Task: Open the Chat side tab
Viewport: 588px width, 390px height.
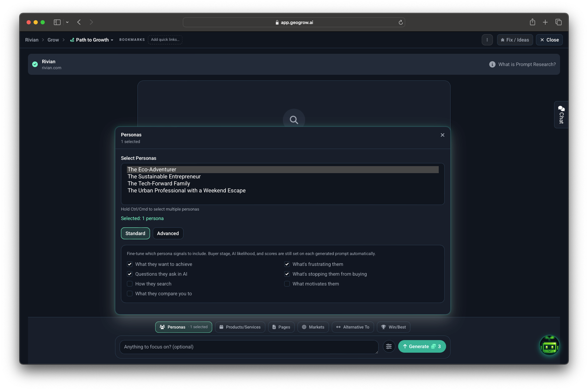Action: 561,115
